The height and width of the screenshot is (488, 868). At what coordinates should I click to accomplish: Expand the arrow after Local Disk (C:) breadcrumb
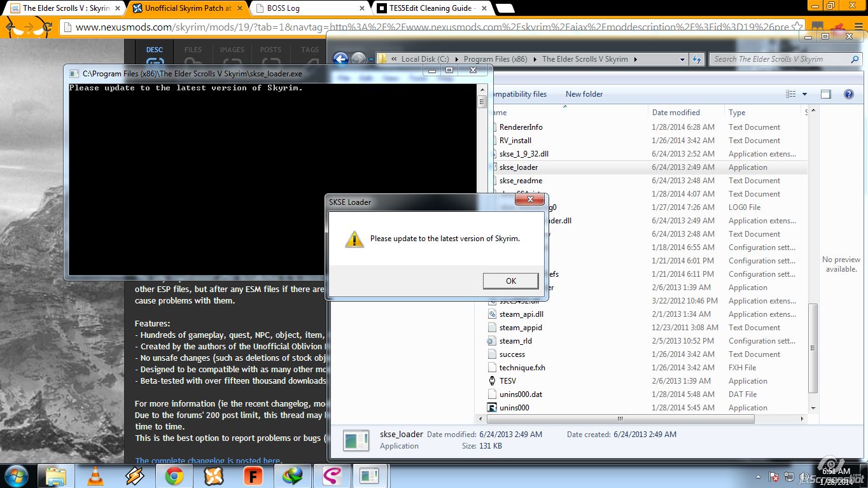click(x=457, y=59)
